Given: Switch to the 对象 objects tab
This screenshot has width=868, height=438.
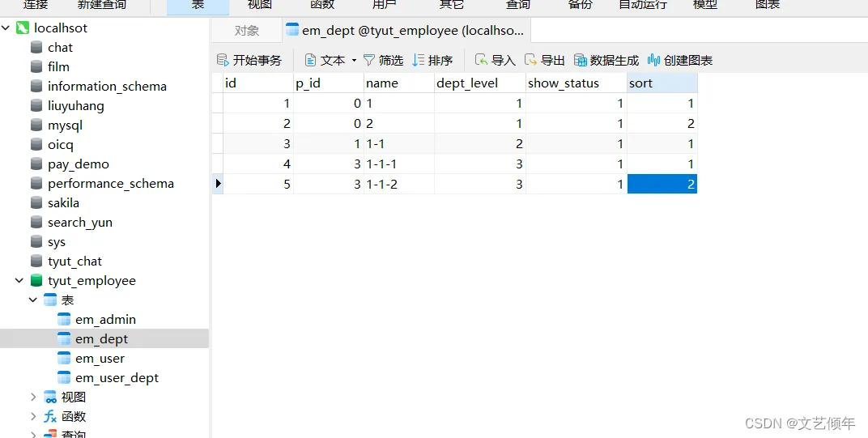Looking at the screenshot, I should (x=246, y=31).
